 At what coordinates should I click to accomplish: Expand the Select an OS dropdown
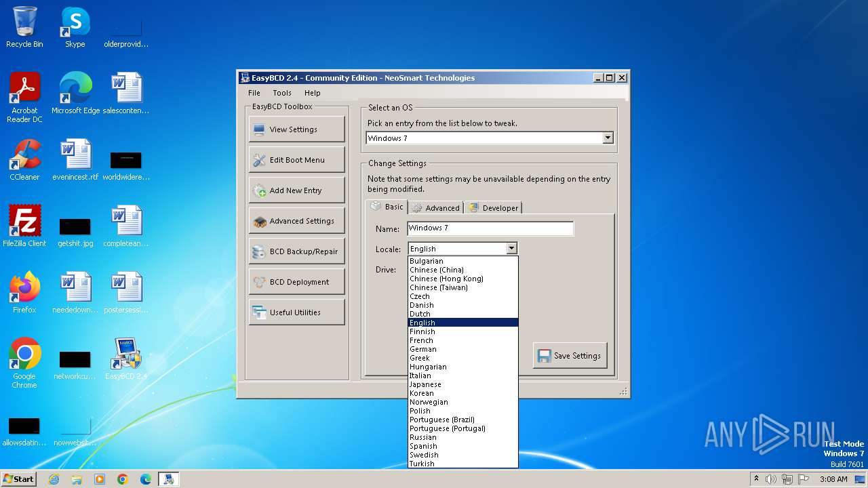click(x=608, y=138)
